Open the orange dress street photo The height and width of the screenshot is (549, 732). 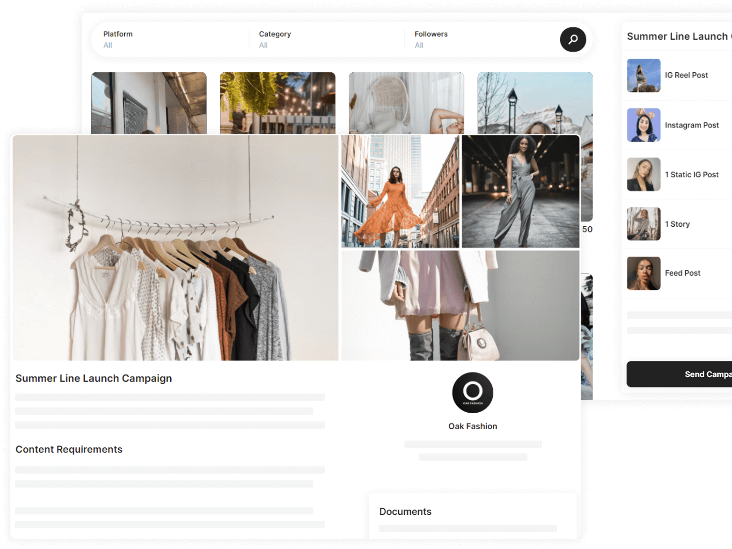[399, 191]
